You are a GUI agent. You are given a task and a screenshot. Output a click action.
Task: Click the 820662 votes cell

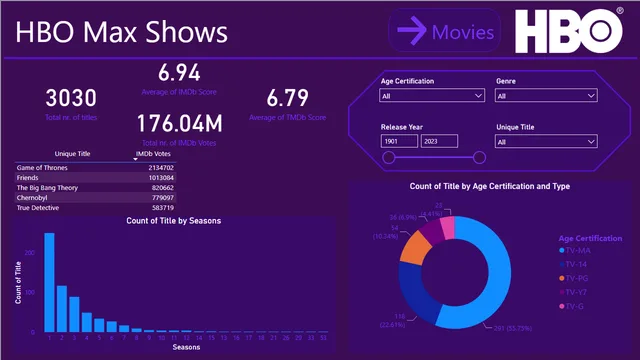pos(162,188)
